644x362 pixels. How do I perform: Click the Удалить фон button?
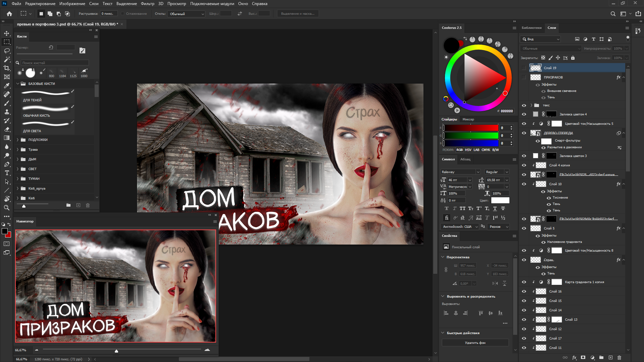(x=475, y=343)
